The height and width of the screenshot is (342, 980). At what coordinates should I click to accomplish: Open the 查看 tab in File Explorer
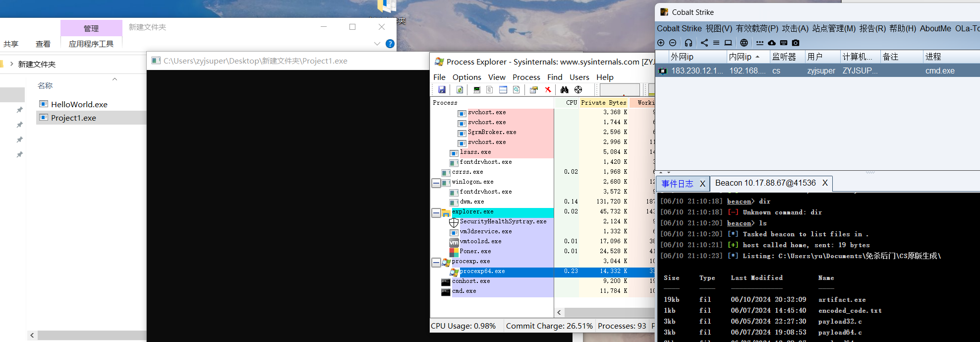[43, 44]
